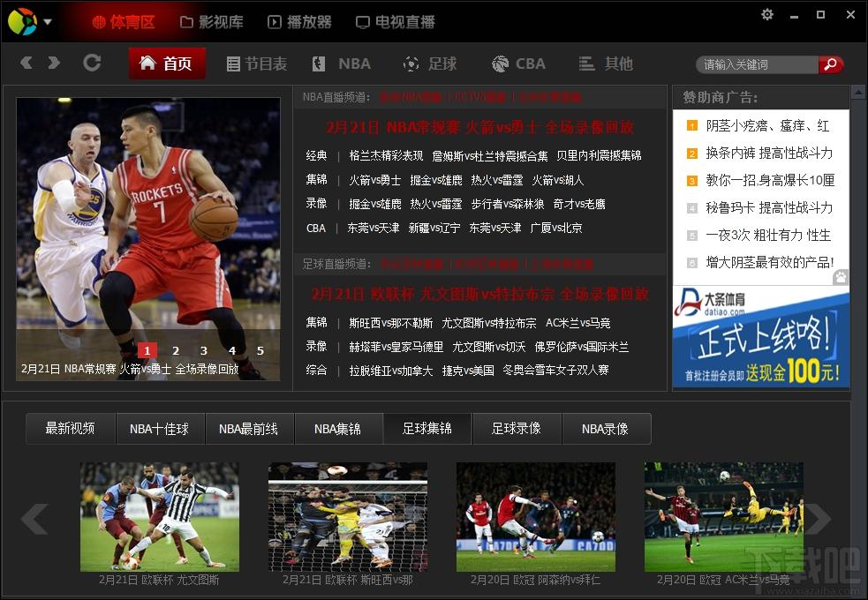
Task: Select slide 1 in the carousel
Action: pyautogui.click(x=147, y=350)
